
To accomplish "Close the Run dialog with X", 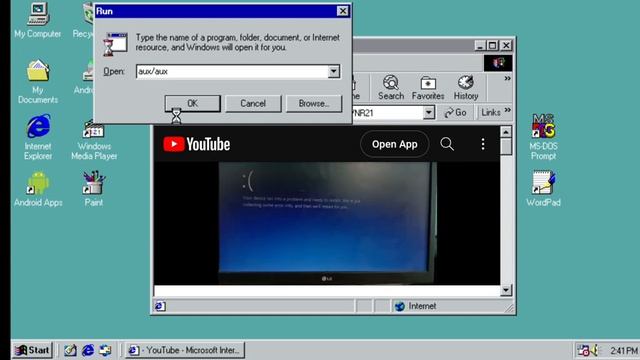I will coord(343,11).
